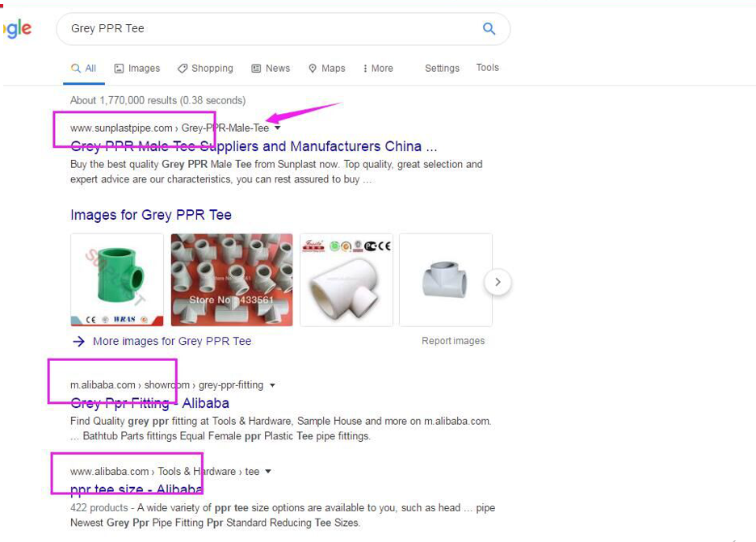
Task: Click the blue search magnifier icon
Action: point(489,28)
